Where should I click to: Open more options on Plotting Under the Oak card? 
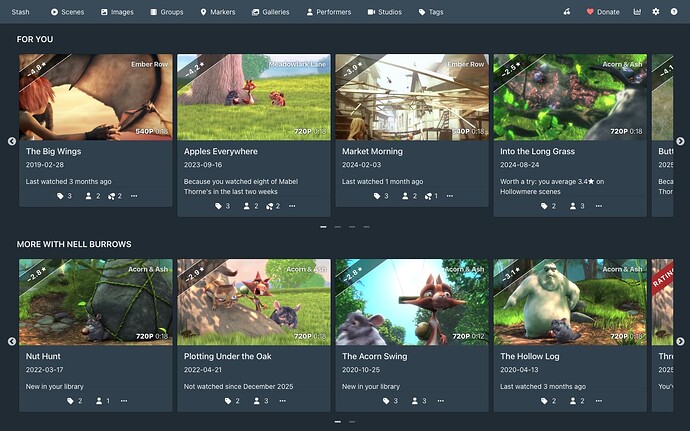[x=282, y=401]
